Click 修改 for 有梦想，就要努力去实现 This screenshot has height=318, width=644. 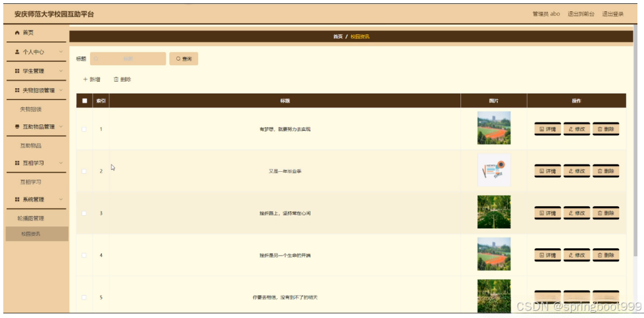point(577,129)
